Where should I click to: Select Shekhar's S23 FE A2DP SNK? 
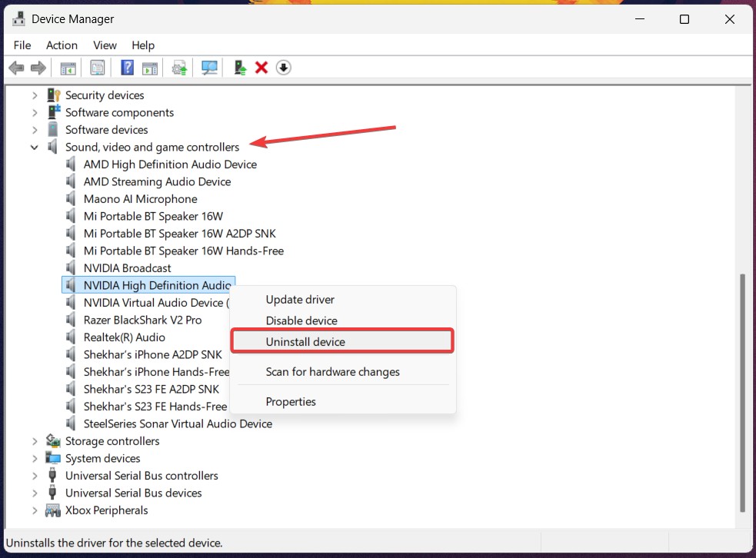pyautogui.click(x=152, y=390)
